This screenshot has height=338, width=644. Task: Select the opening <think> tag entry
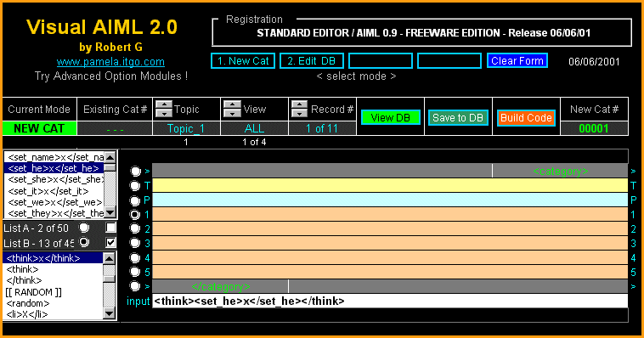pos(53,269)
